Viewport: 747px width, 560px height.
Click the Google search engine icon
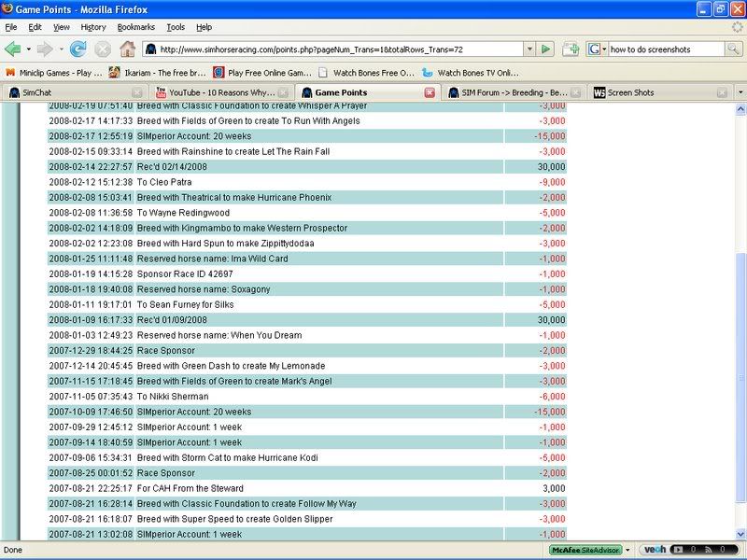[593, 49]
